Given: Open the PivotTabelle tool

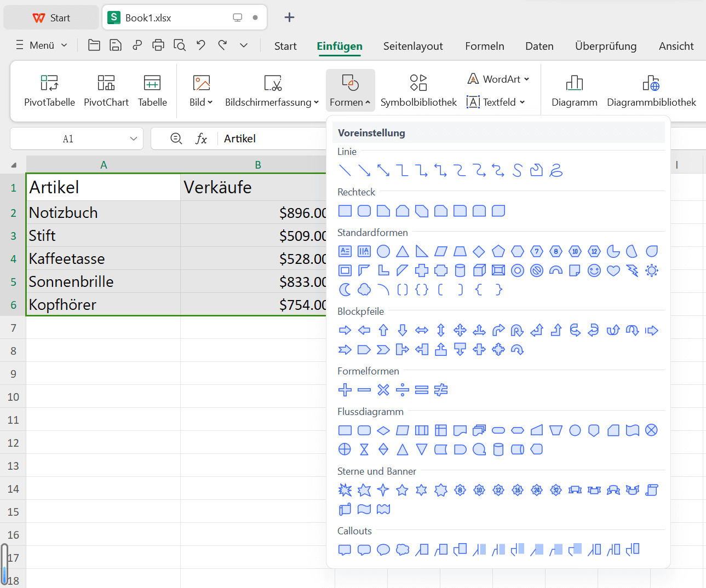Looking at the screenshot, I should click(x=49, y=91).
